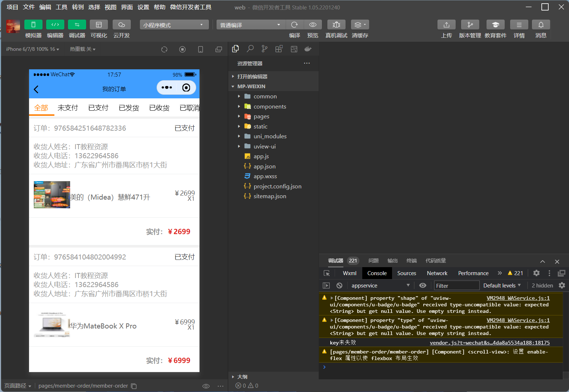Viewport: 569px width, 392px height.
Task: Collapse the MP-WEIXIN project root
Action: click(x=274, y=86)
